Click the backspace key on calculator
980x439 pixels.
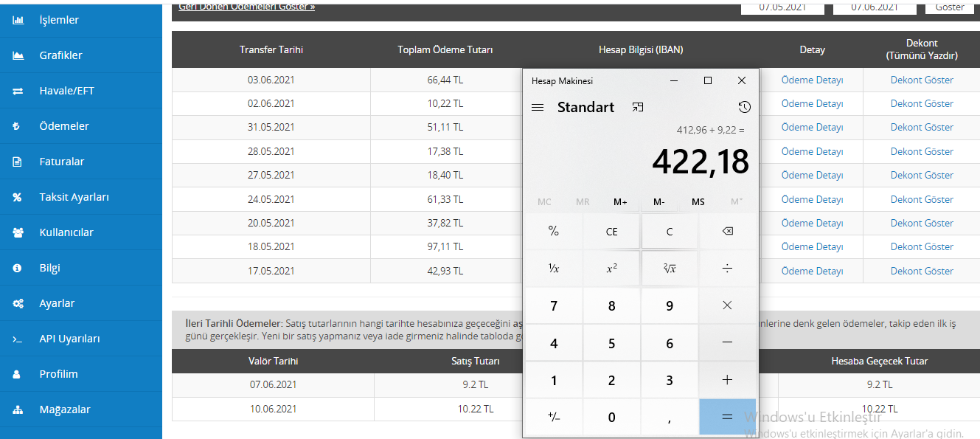click(727, 232)
